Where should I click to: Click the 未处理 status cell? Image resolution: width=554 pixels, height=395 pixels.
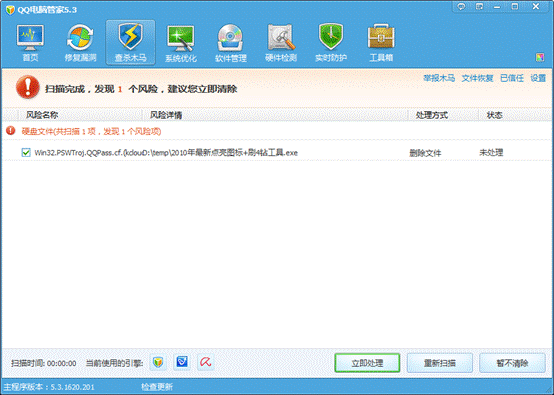pyautogui.click(x=491, y=153)
